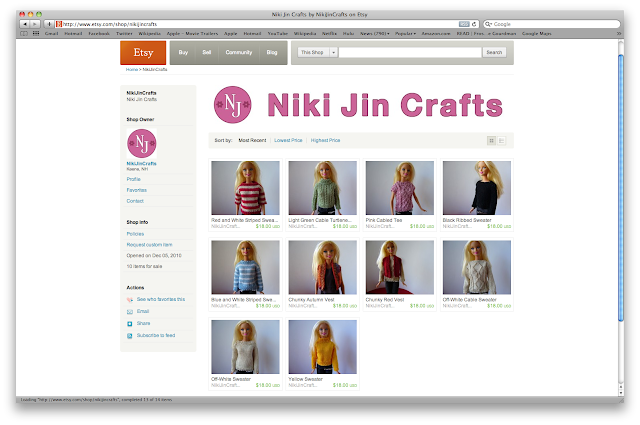640x425 pixels.
Task: Reload the page with the refresh icon
Action: pos(474,24)
